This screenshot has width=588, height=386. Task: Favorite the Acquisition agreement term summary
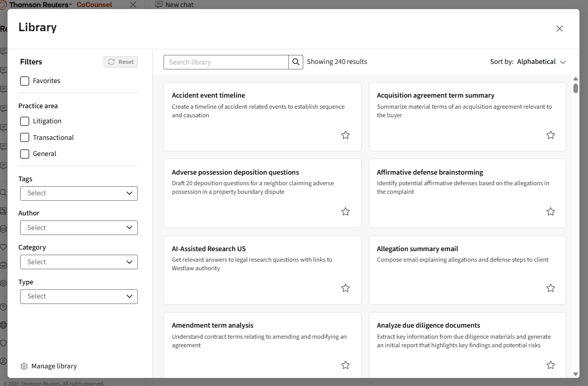tap(551, 135)
